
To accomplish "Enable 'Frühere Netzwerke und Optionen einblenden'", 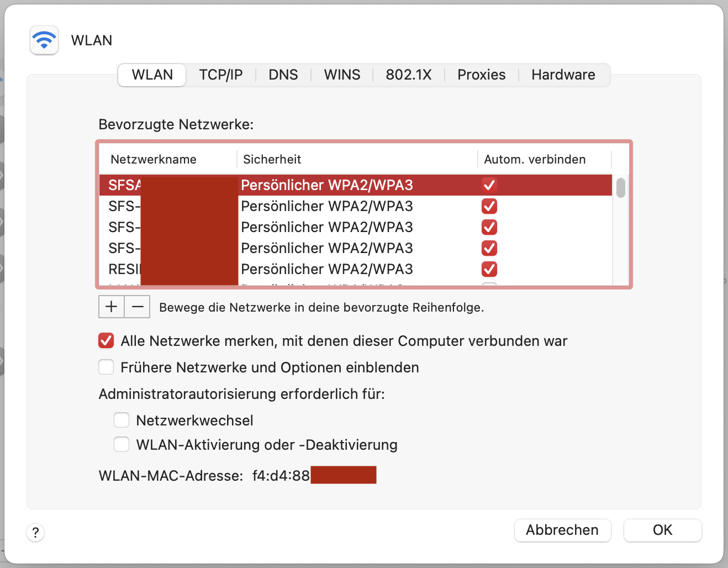I will tap(105, 367).
